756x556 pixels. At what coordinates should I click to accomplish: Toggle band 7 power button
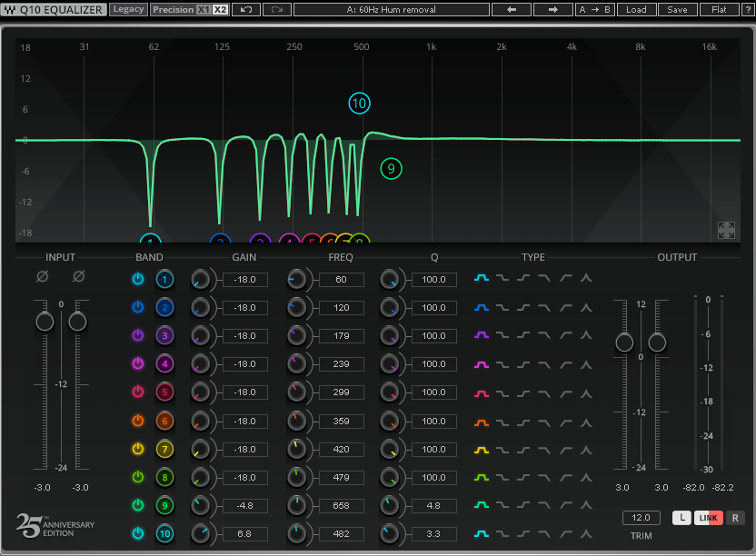(138, 449)
